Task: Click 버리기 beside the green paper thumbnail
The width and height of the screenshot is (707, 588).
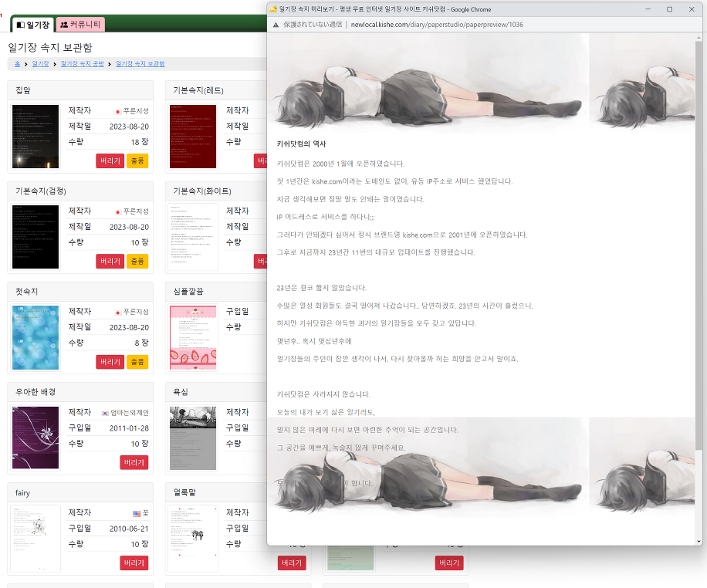Action: 449,563
